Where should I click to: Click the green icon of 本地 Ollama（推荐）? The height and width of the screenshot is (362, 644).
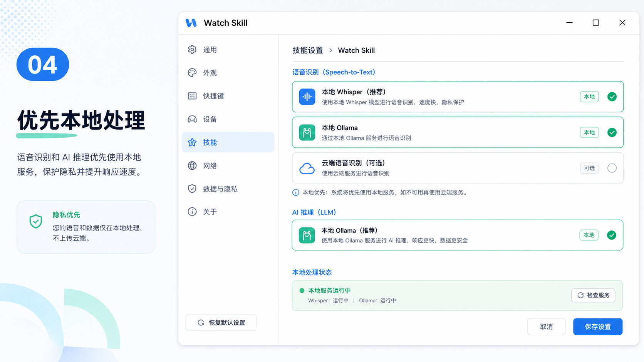point(307,235)
